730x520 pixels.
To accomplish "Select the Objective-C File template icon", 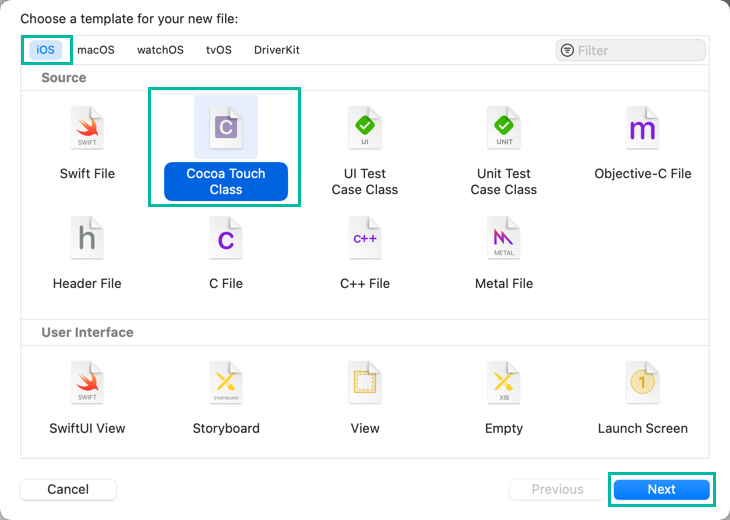I will (642, 128).
